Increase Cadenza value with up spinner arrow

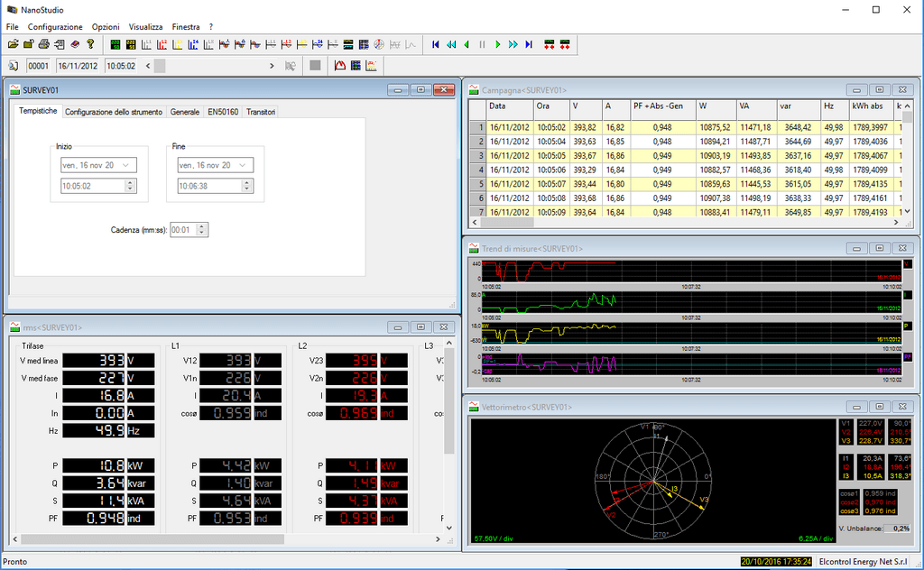[x=202, y=226]
